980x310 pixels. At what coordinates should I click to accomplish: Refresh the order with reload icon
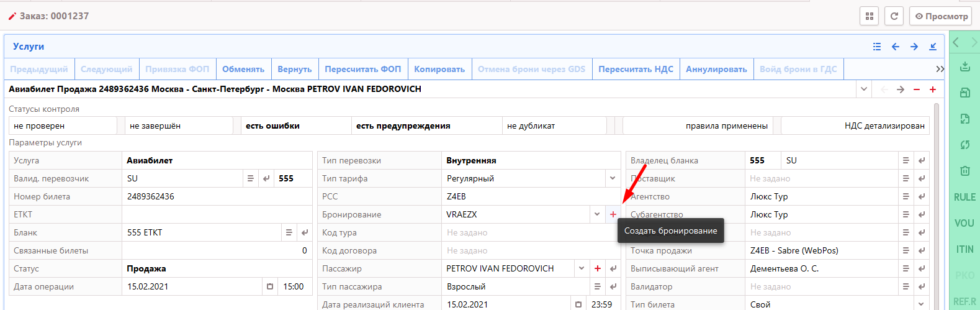[x=894, y=16]
